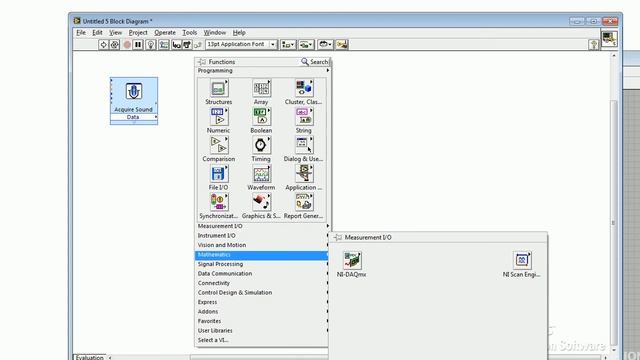Click the Clean Up Diagram button
This screenshot has width=640, height=360.
pyautogui.click(x=342, y=44)
